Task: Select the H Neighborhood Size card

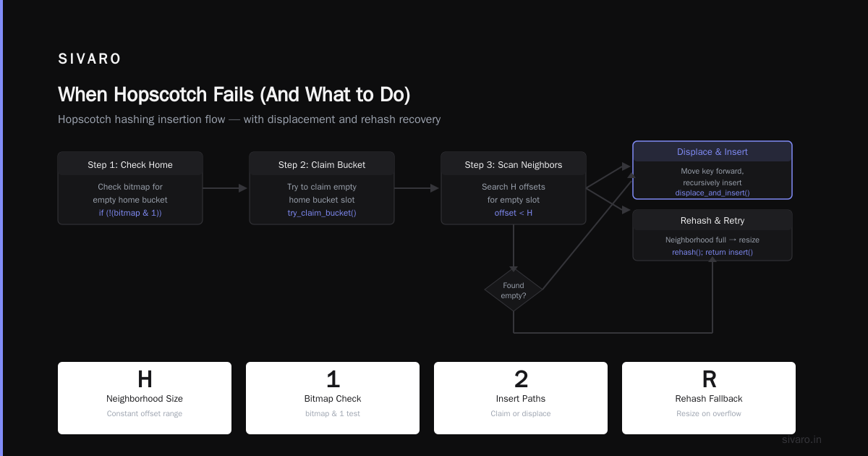Action: click(x=145, y=398)
